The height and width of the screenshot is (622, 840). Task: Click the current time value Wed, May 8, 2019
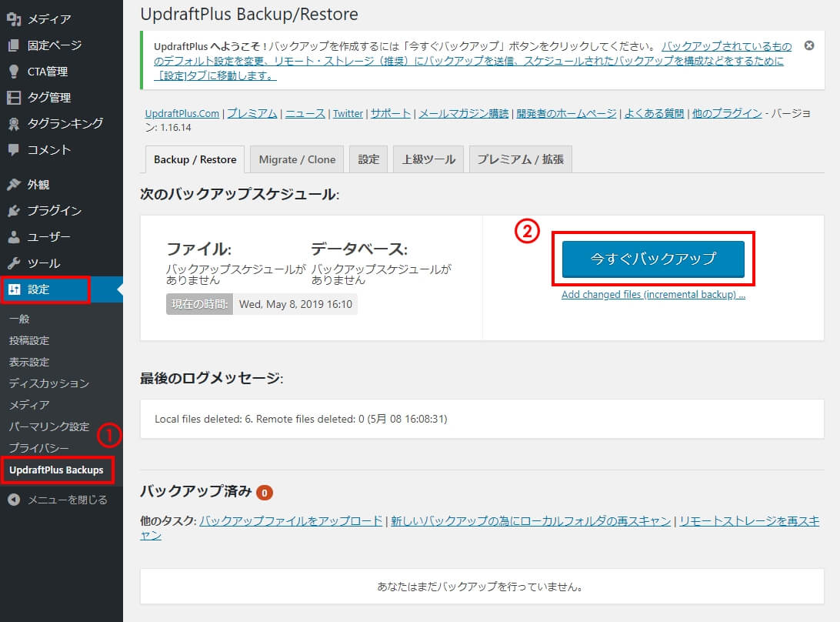[x=295, y=304]
